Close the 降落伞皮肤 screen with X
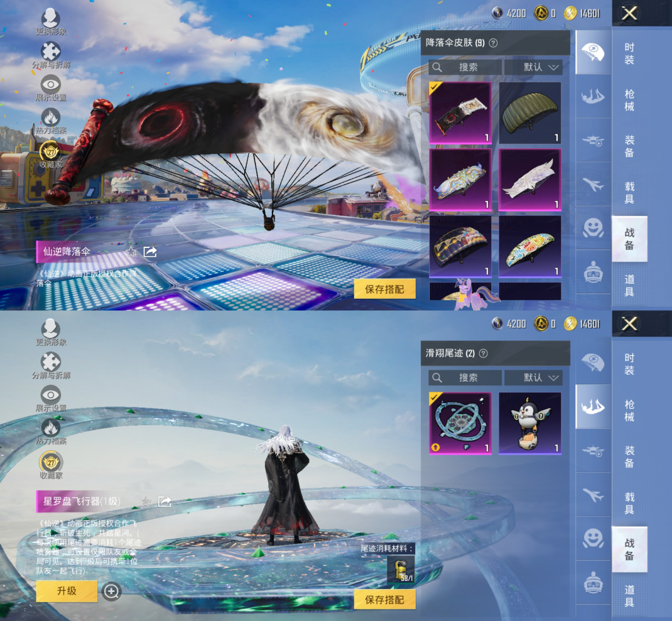 pyautogui.click(x=629, y=13)
